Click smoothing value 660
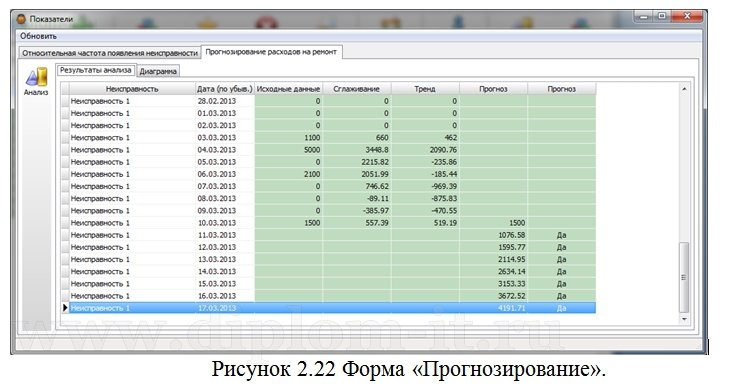This screenshot has width=732, height=390. coord(382,137)
